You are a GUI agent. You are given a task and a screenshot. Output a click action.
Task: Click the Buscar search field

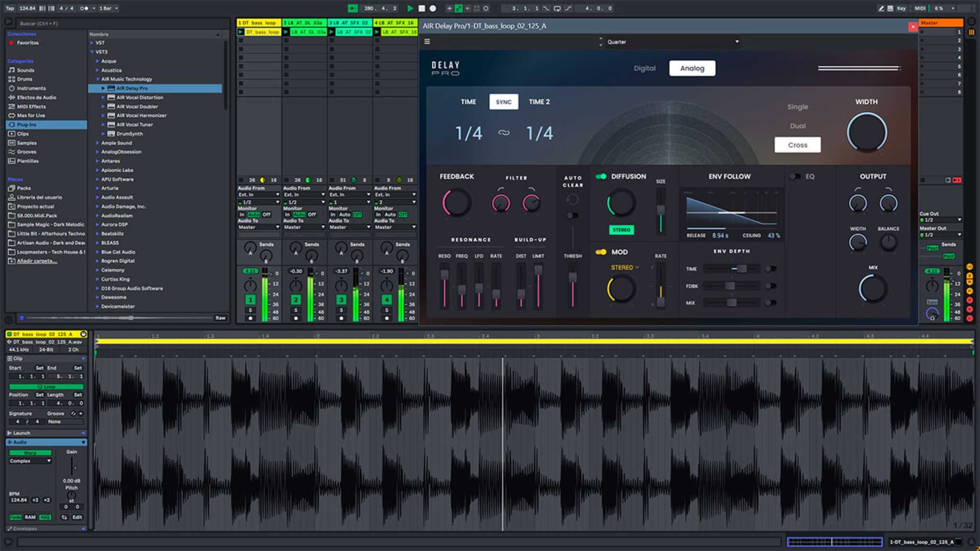click(x=122, y=23)
